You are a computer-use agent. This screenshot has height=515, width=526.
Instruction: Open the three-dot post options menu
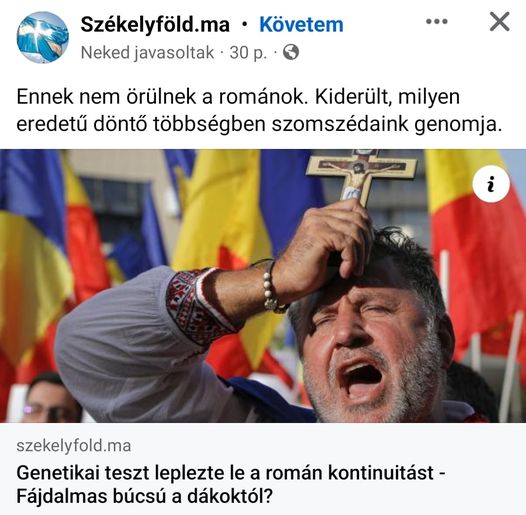pos(436,21)
